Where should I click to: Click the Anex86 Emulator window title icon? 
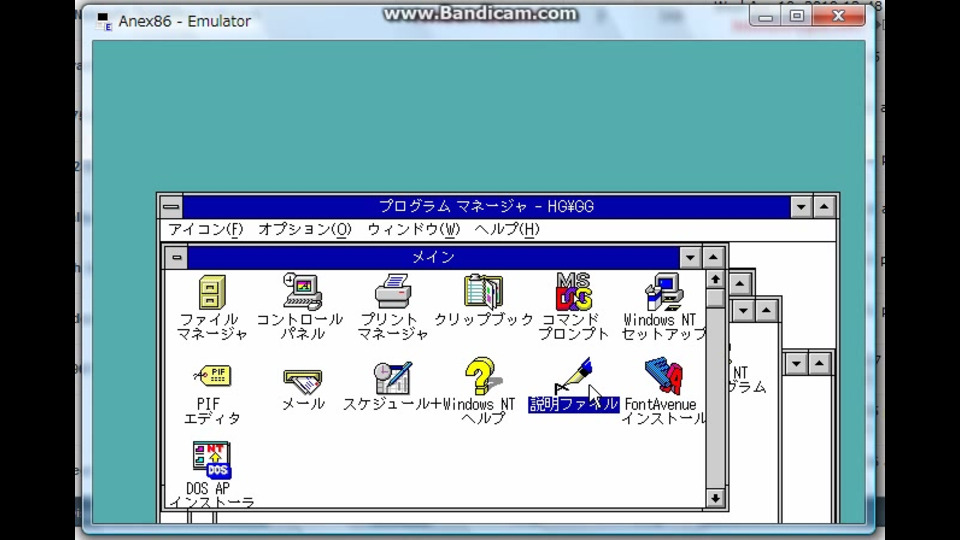(104, 21)
